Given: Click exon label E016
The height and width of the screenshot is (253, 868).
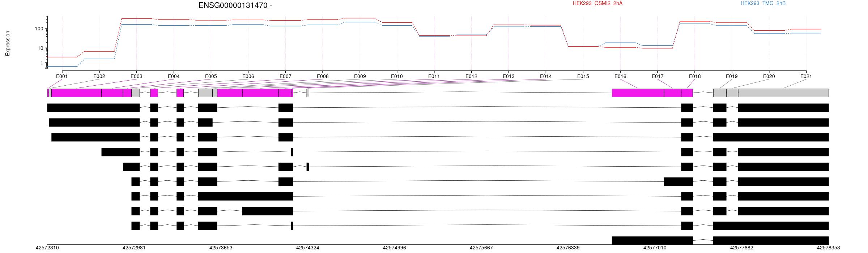Looking at the screenshot, I should 620,76.
